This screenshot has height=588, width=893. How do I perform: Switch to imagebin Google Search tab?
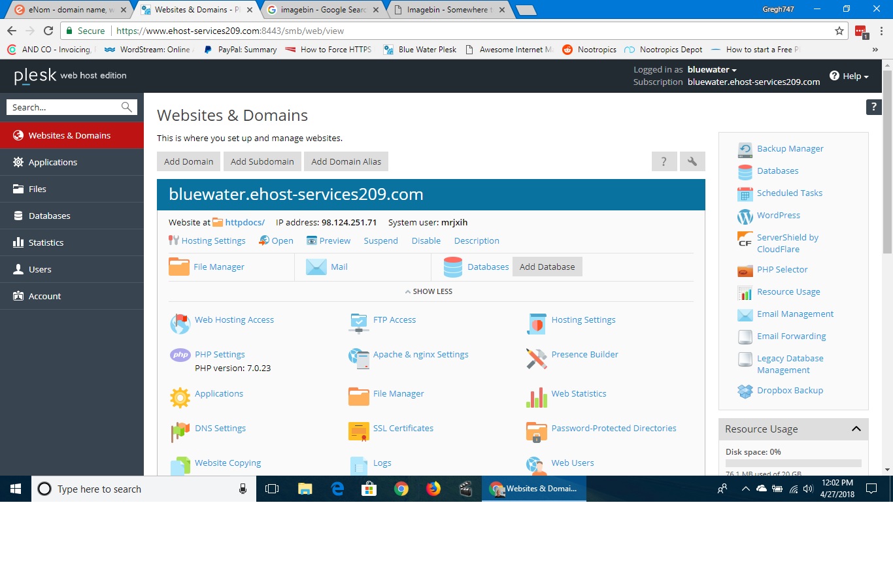click(323, 10)
